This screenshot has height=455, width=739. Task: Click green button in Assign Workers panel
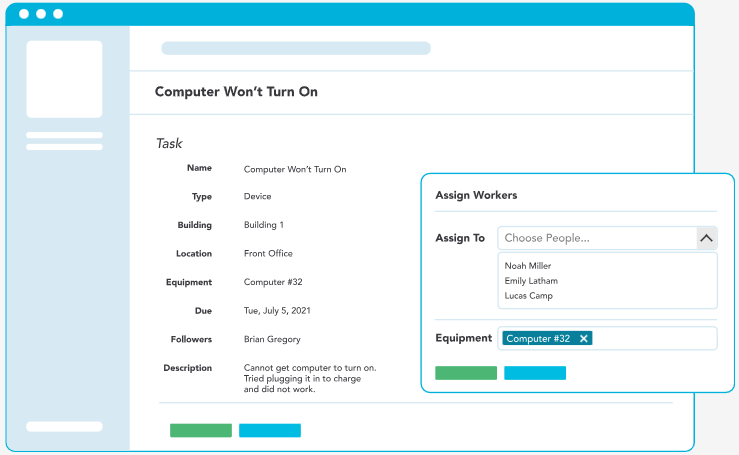tap(466, 373)
